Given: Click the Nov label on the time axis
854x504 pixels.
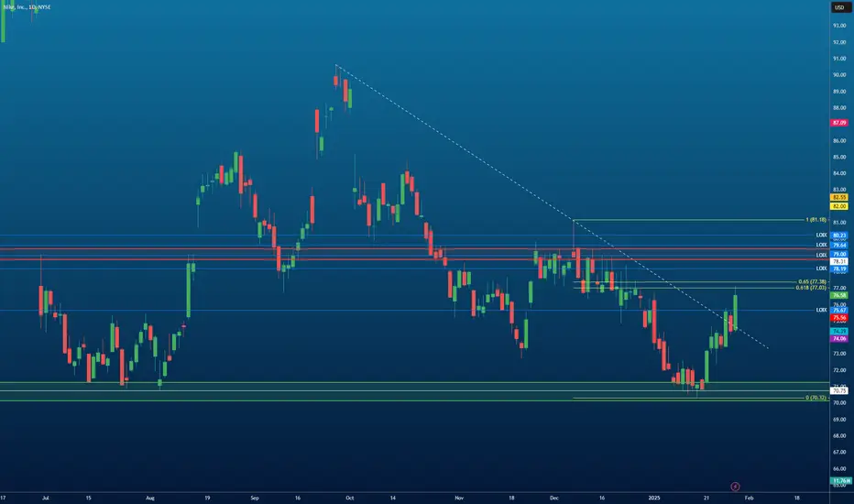Looking at the screenshot, I should point(459,498).
